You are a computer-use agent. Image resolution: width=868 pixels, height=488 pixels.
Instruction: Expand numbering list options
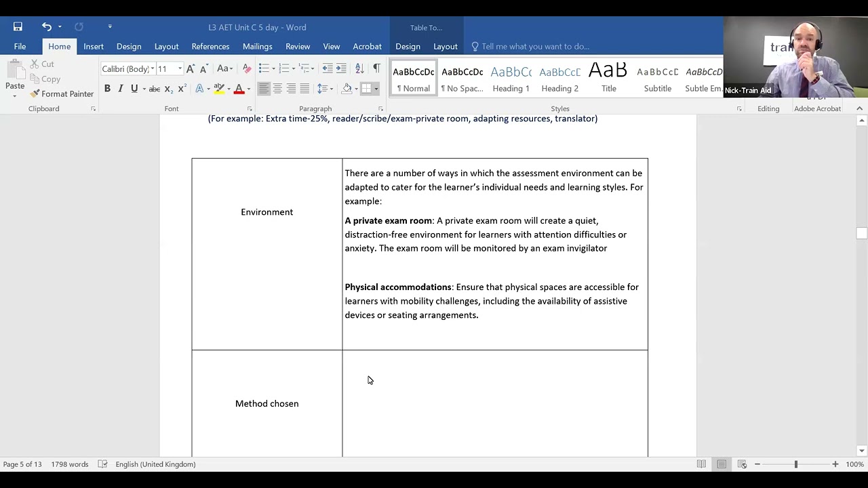294,68
